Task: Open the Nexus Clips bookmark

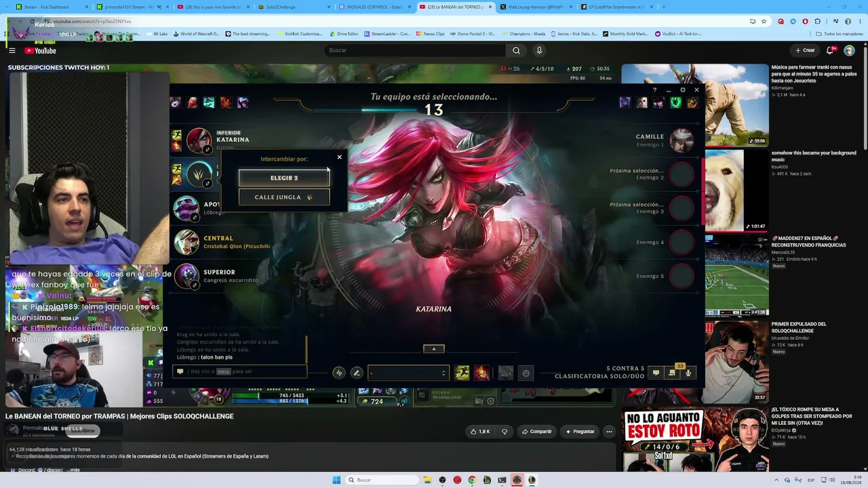Action: (431, 33)
